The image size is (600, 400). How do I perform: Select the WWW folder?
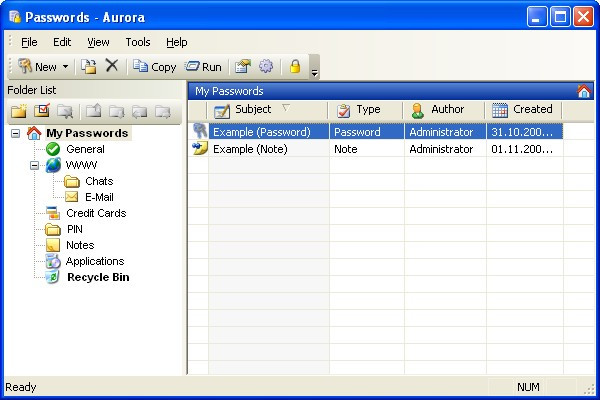(81, 165)
